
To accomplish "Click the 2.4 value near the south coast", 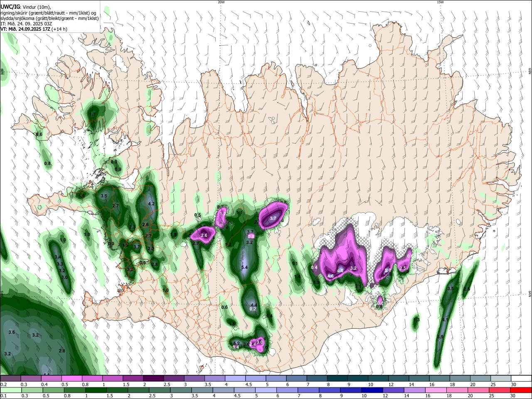I will [x=252, y=344].
